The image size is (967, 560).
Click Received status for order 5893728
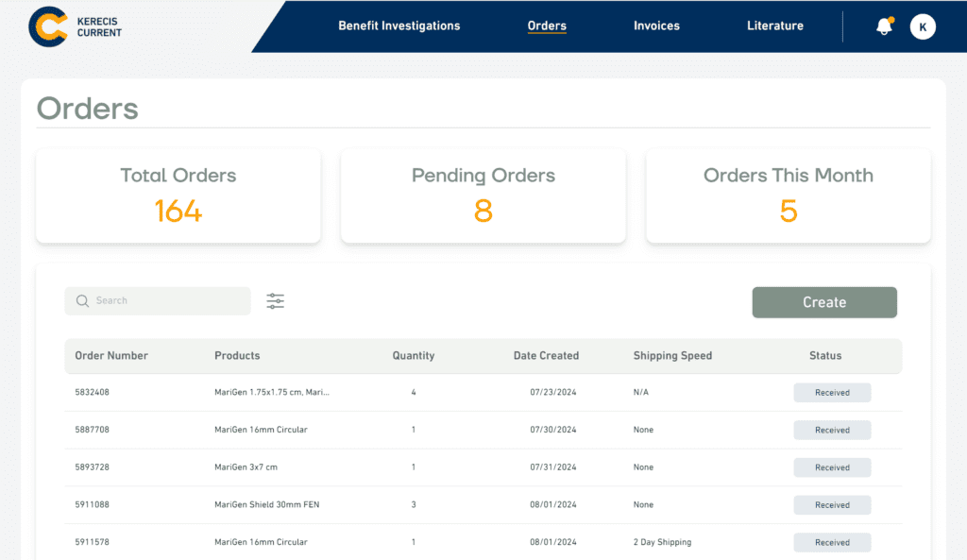click(832, 467)
